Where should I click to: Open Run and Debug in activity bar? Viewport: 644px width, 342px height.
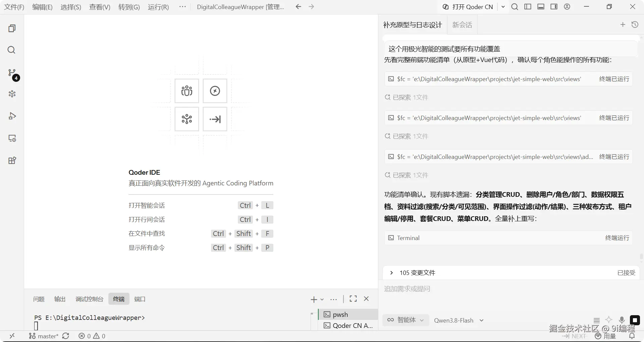coord(12,116)
